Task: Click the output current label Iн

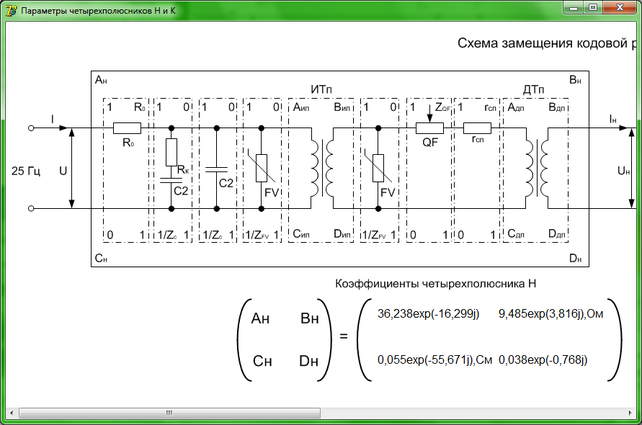Action: pos(613,119)
